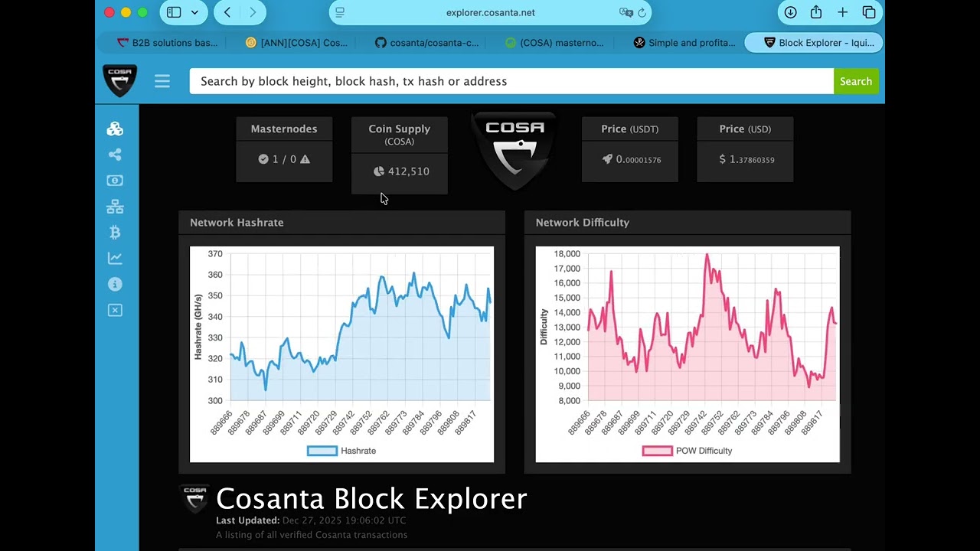Click the masternode warning triangle icon
The height and width of the screenshot is (551, 980).
point(305,159)
